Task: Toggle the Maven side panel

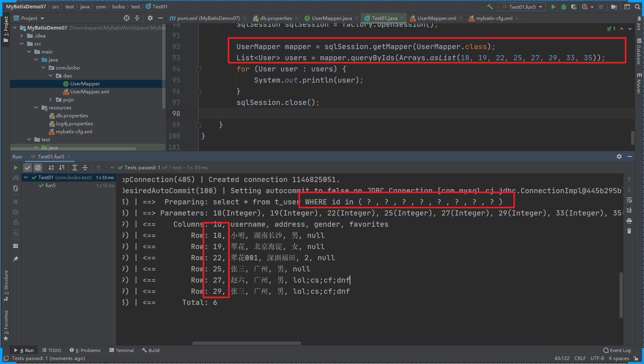Action: pyautogui.click(x=639, y=83)
